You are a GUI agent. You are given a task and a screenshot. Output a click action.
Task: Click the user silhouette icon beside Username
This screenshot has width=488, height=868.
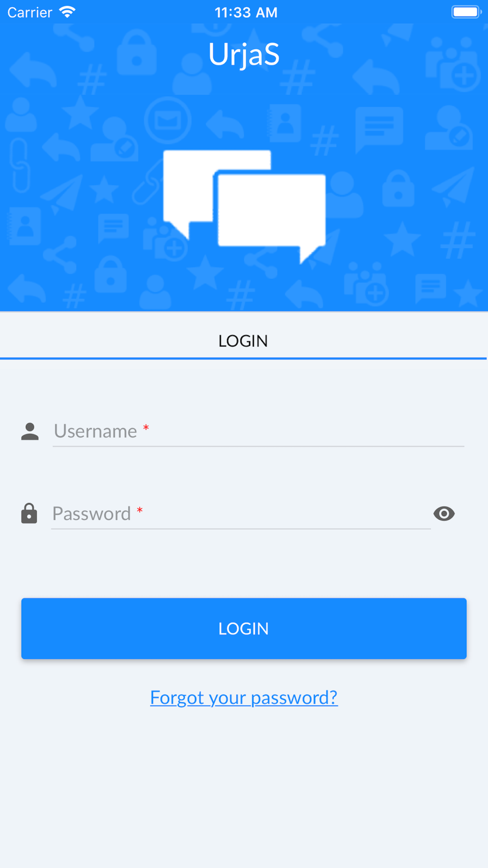(x=30, y=432)
